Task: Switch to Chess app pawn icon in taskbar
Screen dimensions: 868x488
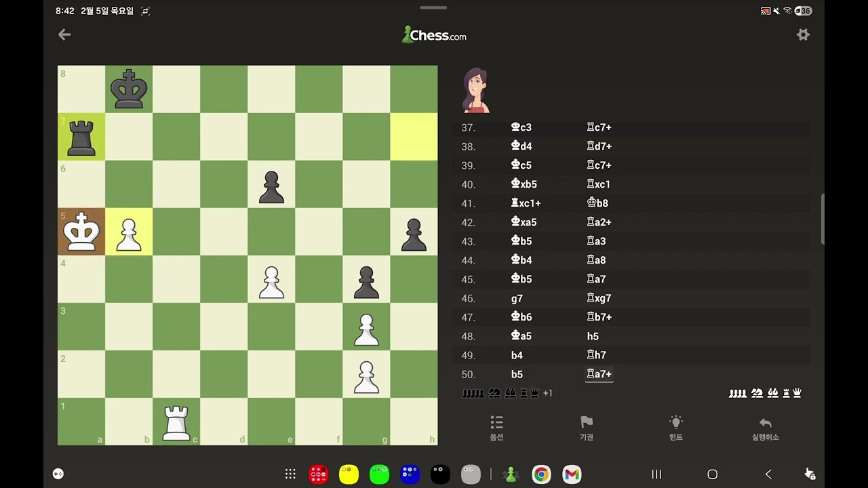Action: point(511,474)
